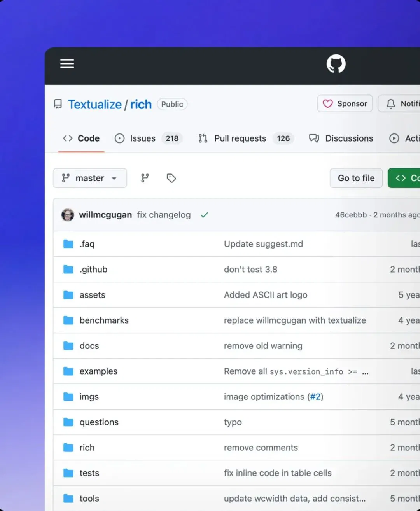Click the repository icon beside Textualize

pos(58,104)
